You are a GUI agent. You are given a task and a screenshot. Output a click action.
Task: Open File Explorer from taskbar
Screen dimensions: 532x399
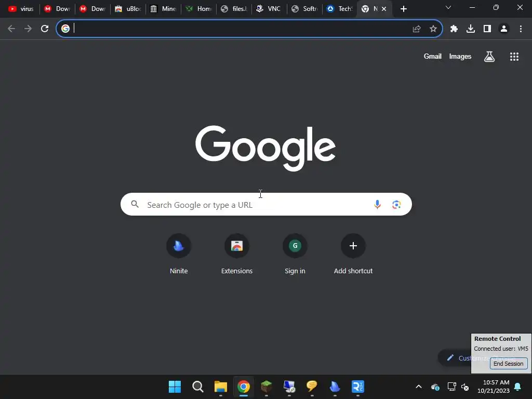(x=220, y=387)
